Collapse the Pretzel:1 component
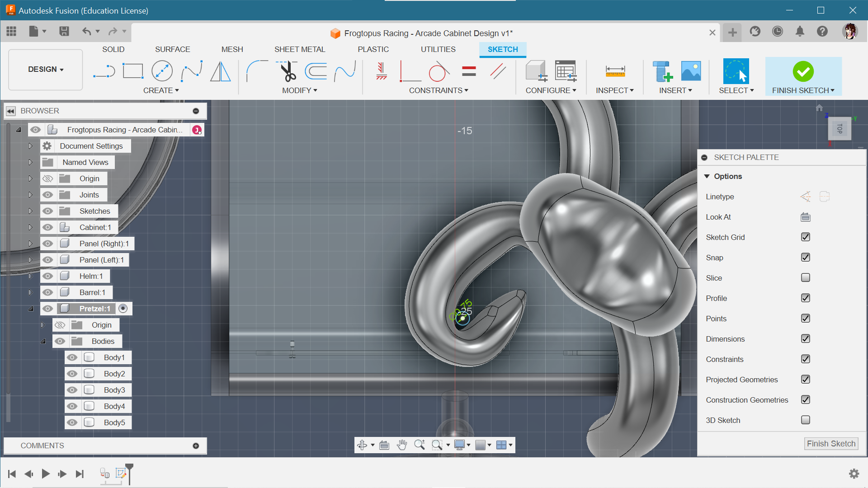The width and height of the screenshot is (868, 488). click(x=31, y=309)
